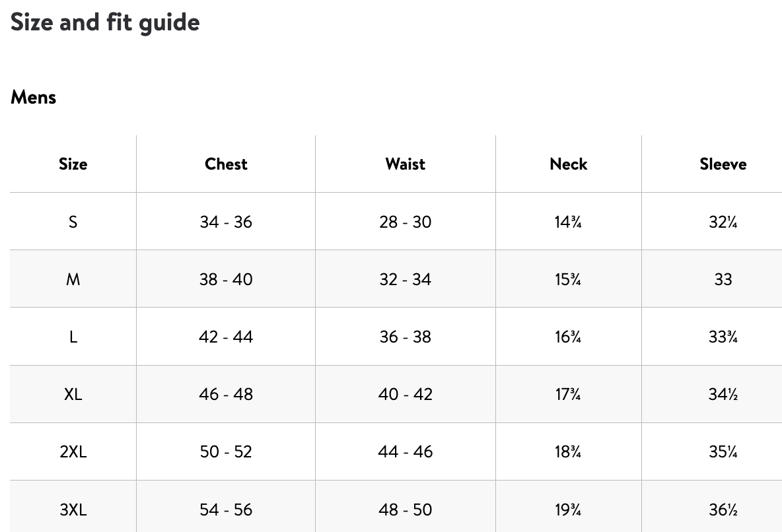Select the L size row label
Screen dimensions: 782x532
point(73,337)
